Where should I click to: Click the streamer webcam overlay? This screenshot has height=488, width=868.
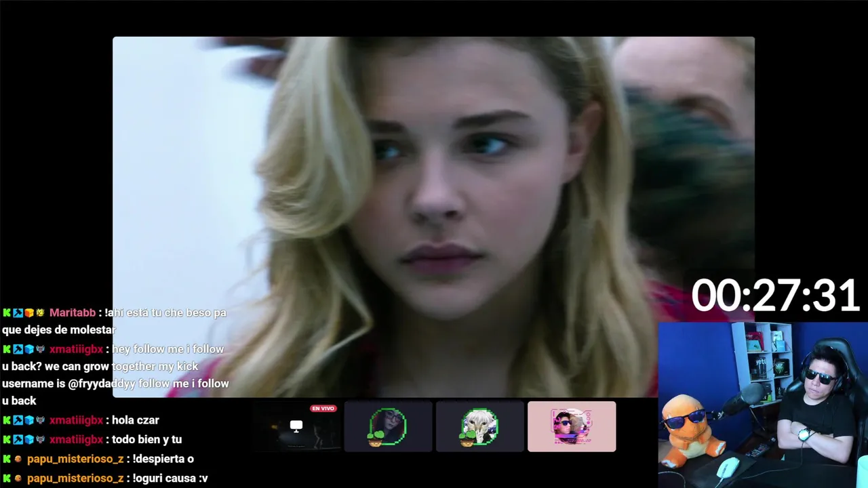pos(763,405)
